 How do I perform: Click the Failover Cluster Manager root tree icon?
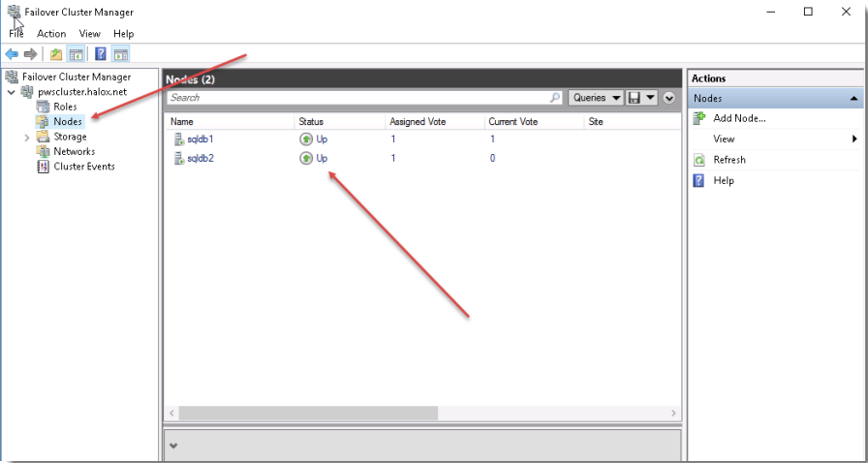(12, 77)
